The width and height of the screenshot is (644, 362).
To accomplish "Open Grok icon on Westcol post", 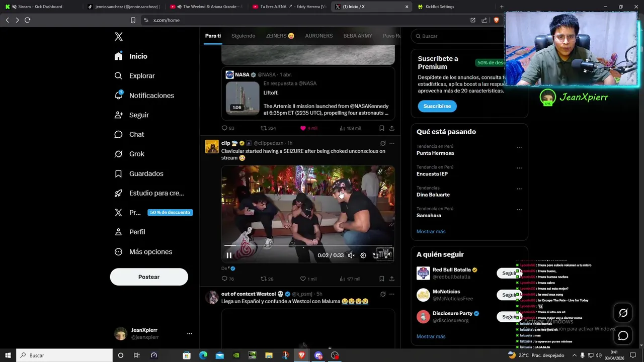I will (x=383, y=294).
